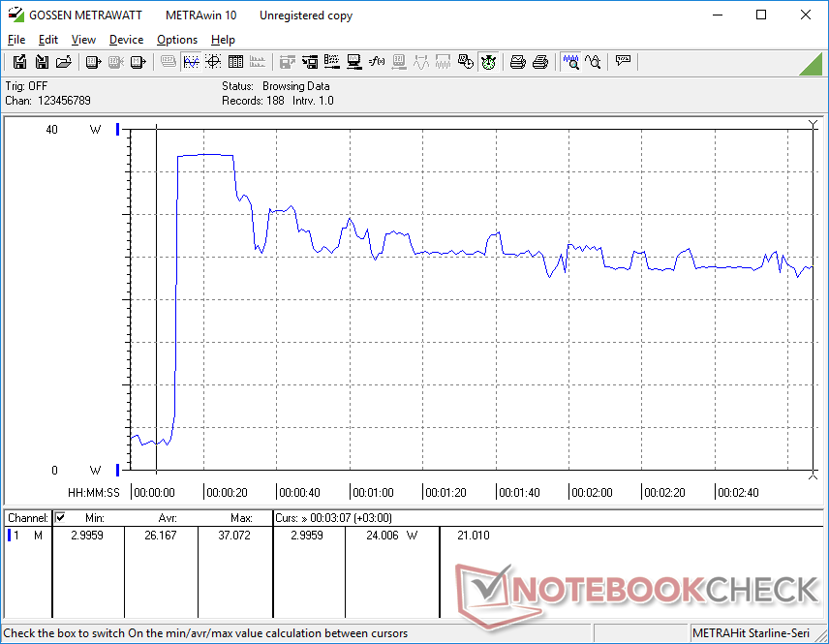Click the greyed multi waveform cursor icon
Image resolution: width=829 pixels, height=644 pixels.
(x=443, y=62)
